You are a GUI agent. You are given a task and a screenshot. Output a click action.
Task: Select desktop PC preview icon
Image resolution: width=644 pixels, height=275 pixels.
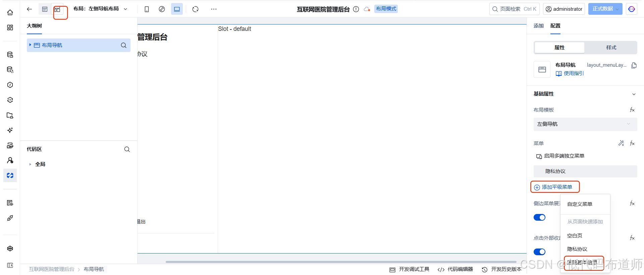[x=177, y=9]
